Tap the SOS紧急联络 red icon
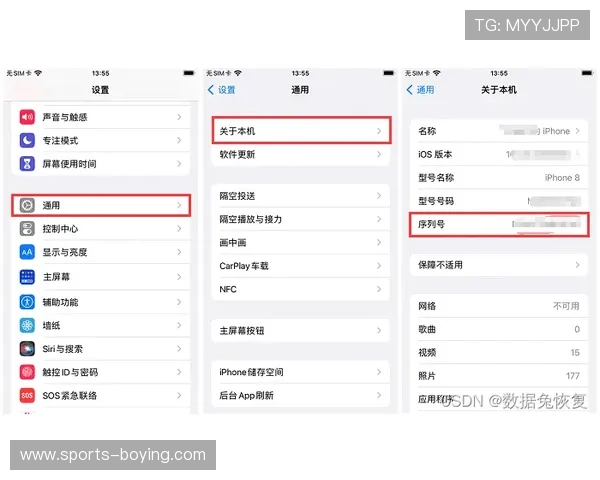This screenshot has height=480, width=600. point(27,395)
